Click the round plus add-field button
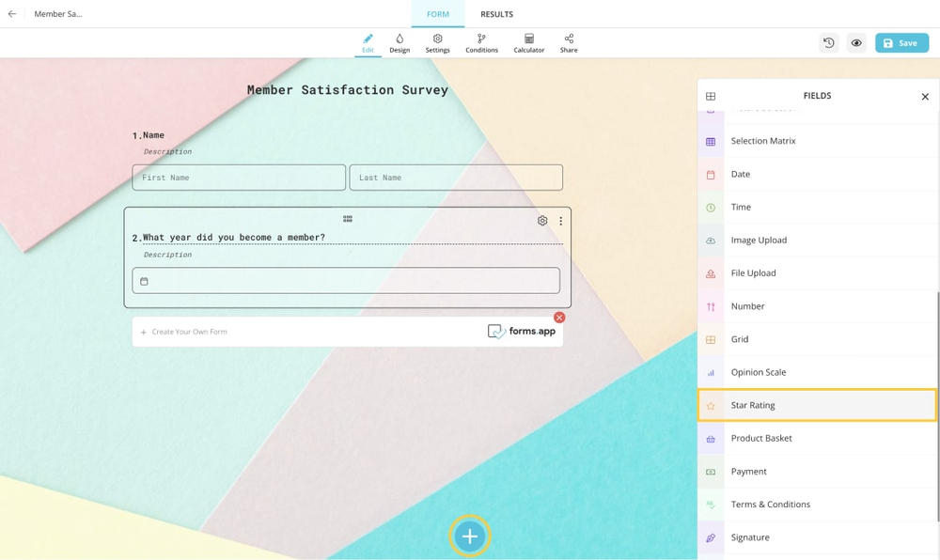940x560 pixels. coord(470,537)
